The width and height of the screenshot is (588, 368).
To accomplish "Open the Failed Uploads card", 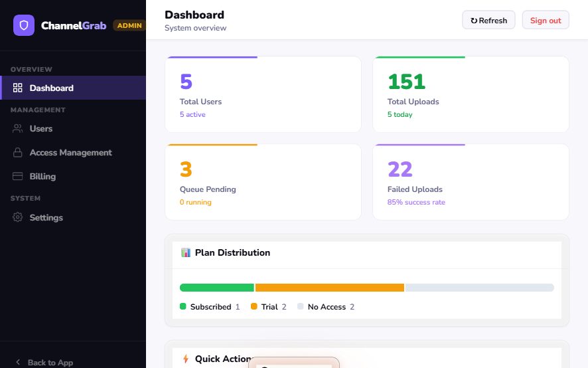I will (471, 182).
